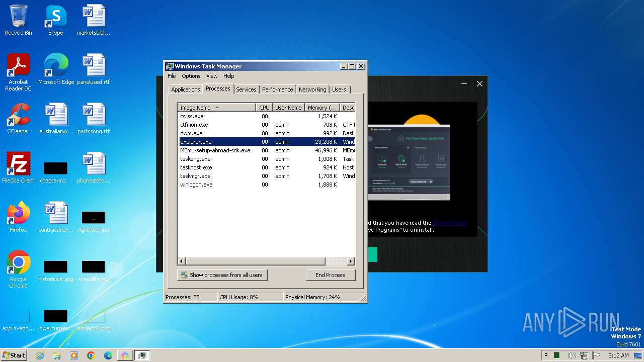Switch to the Users tab
This screenshot has width=644, height=362.
(339, 89)
